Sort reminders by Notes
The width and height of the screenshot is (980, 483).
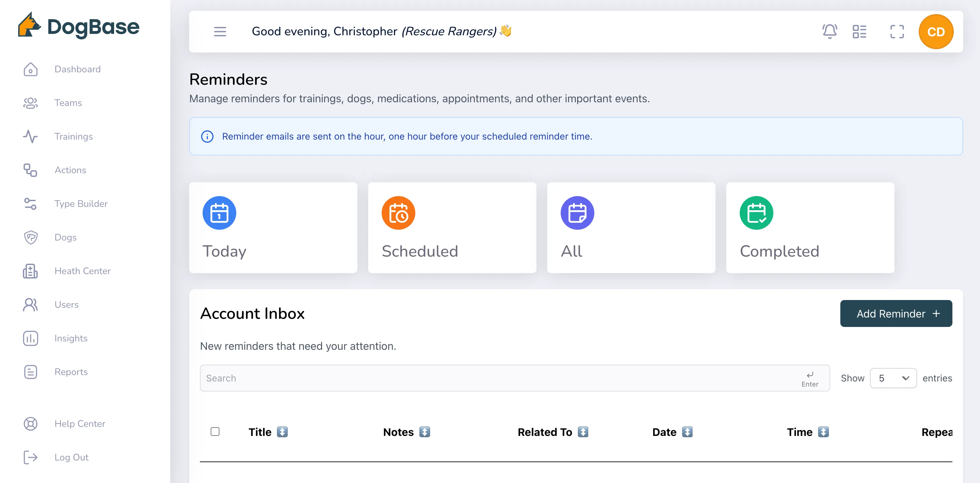pos(425,432)
